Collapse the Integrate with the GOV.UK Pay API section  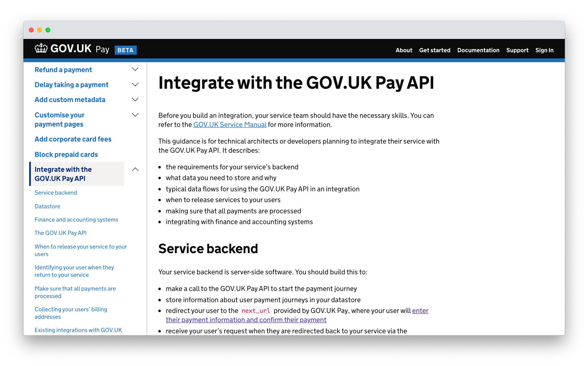[x=135, y=169]
